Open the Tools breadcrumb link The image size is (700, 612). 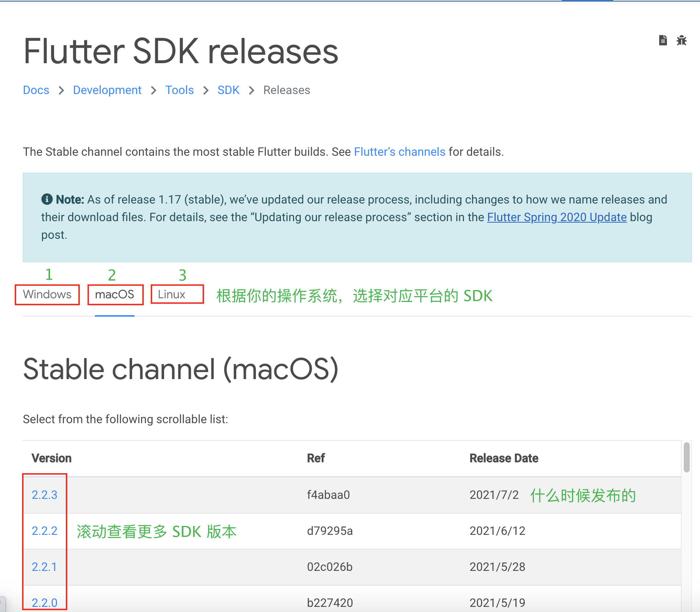(x=179, y=90)
